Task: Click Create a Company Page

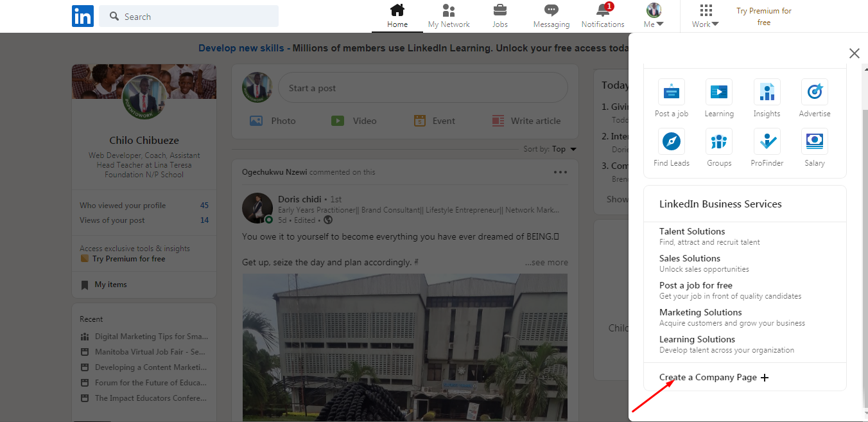Action: pyautogui.click(x=714, y=378)
